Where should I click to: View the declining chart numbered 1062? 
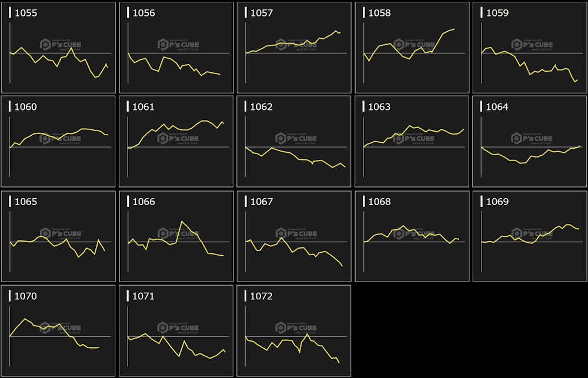click(x=294, y=142)
